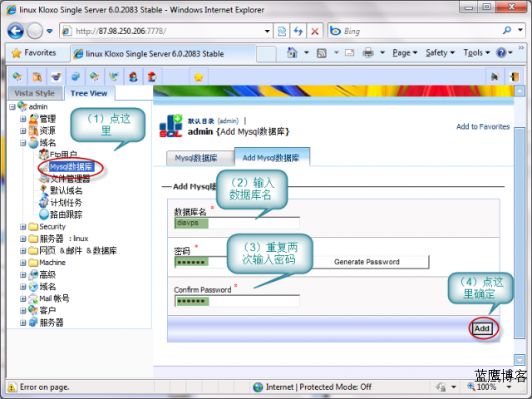Open the Tools menu

[x=476, y=52]
